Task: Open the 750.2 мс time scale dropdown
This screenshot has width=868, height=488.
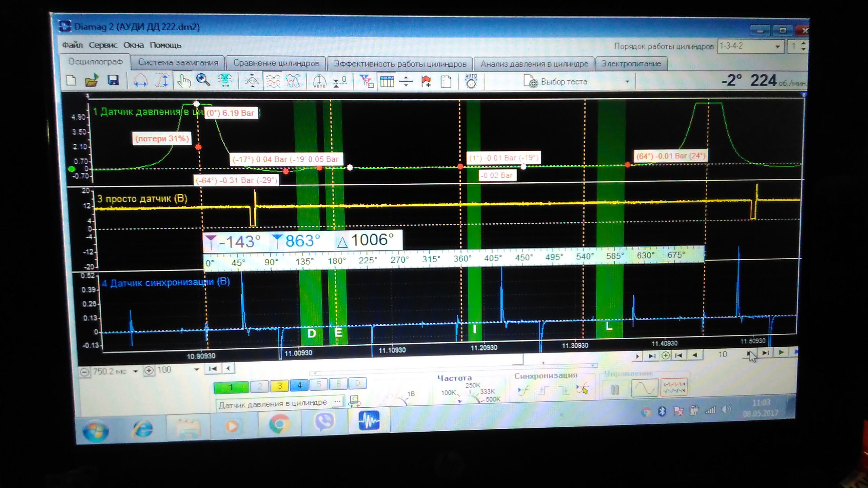Action: (x=135, y=371)
